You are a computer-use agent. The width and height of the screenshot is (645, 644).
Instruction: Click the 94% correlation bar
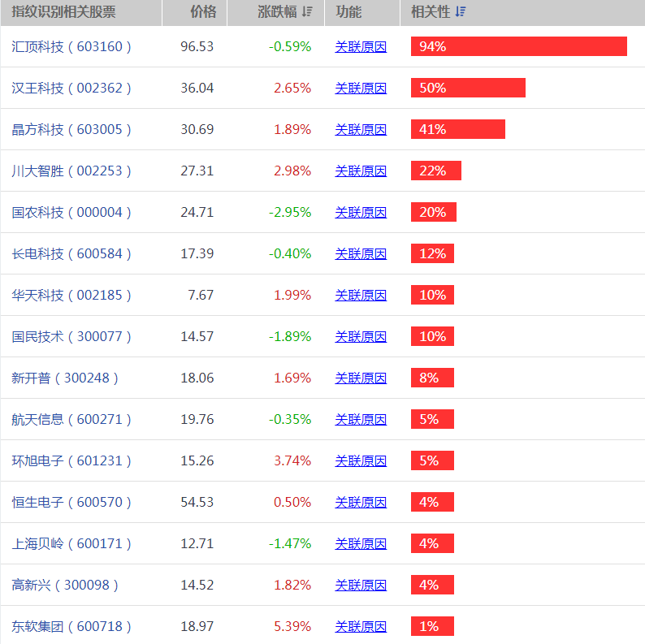518,47
